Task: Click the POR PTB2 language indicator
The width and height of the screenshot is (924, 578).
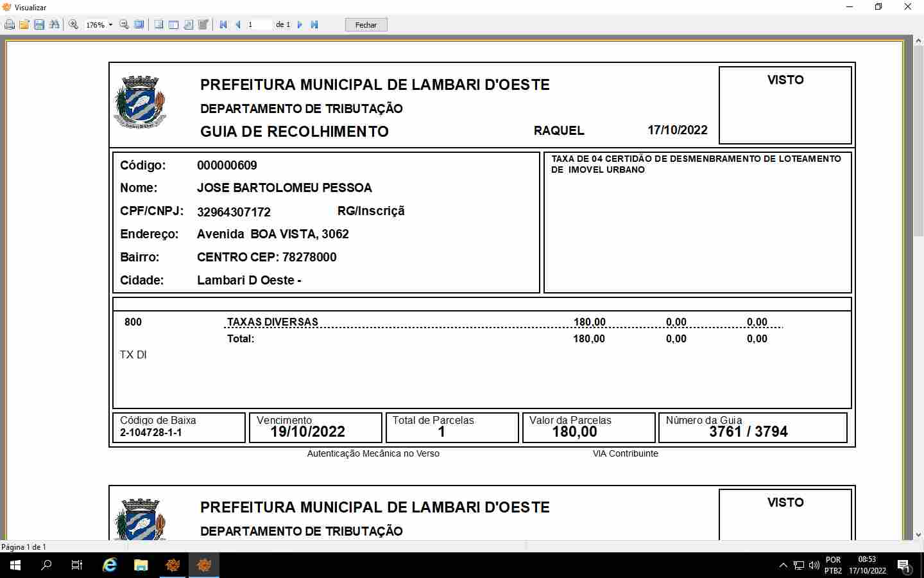Action: [833, 565]
